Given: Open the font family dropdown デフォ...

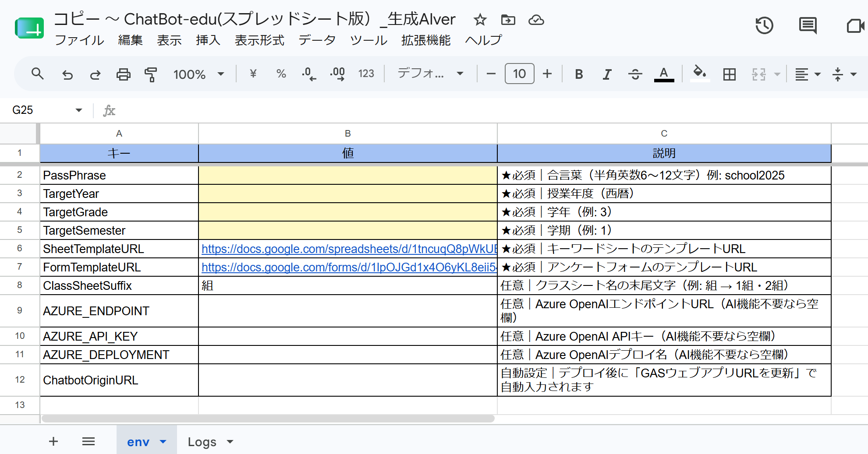Looking at the screenshot, I should [x=430, y=74].
